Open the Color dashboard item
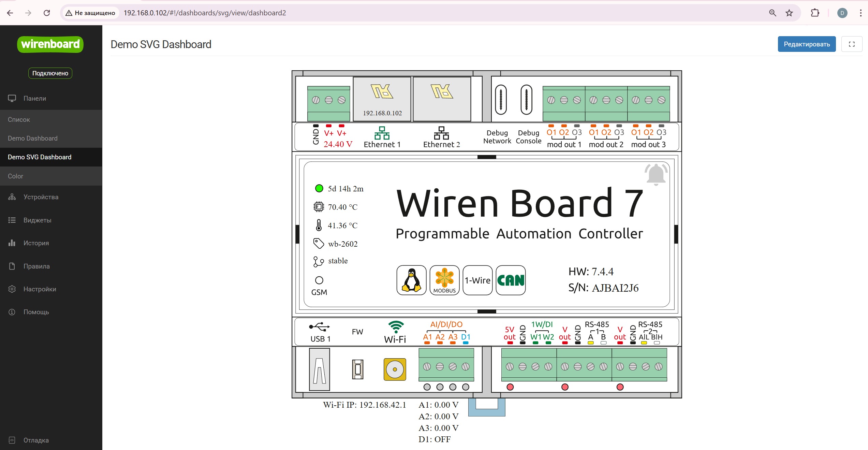The width and height of the screenshot is (868, 450). click(16, 176)
